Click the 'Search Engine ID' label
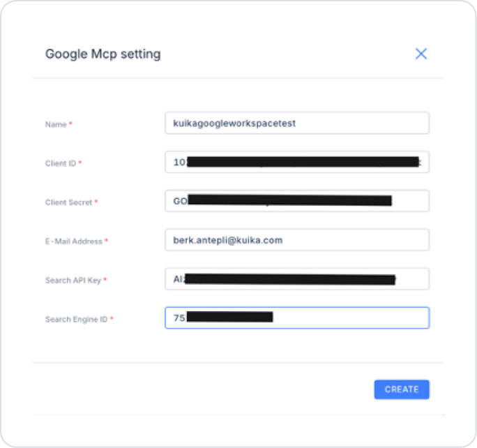Image resolution: width=477 pixels, height=448 pixels. [x=76, y=319]
